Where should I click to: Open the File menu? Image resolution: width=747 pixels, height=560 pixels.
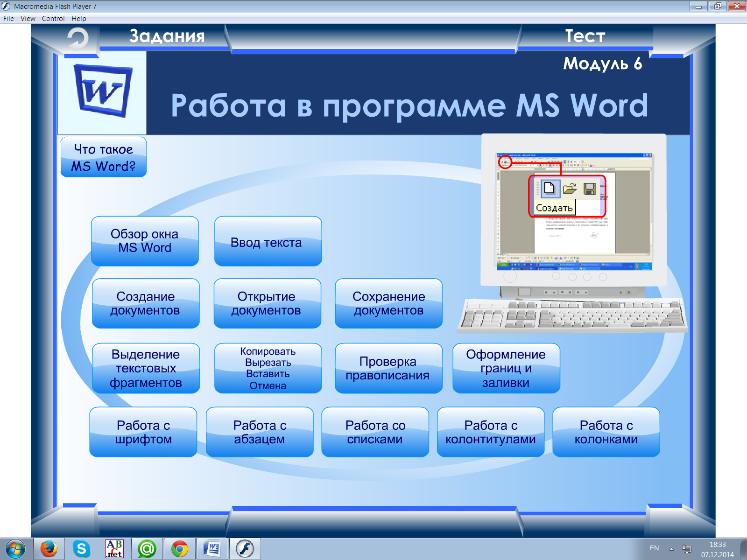point(8,19)
